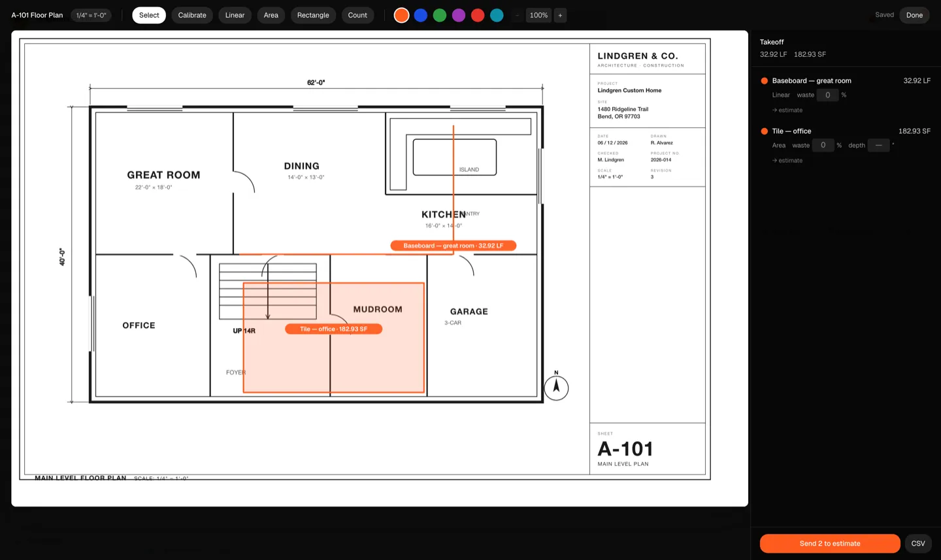Edit the Tile depth field

(879, 145)
